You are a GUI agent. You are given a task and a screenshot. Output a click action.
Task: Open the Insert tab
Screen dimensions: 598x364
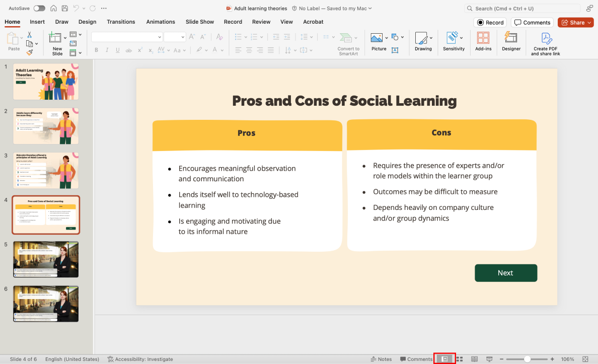(x=37, y=22)
